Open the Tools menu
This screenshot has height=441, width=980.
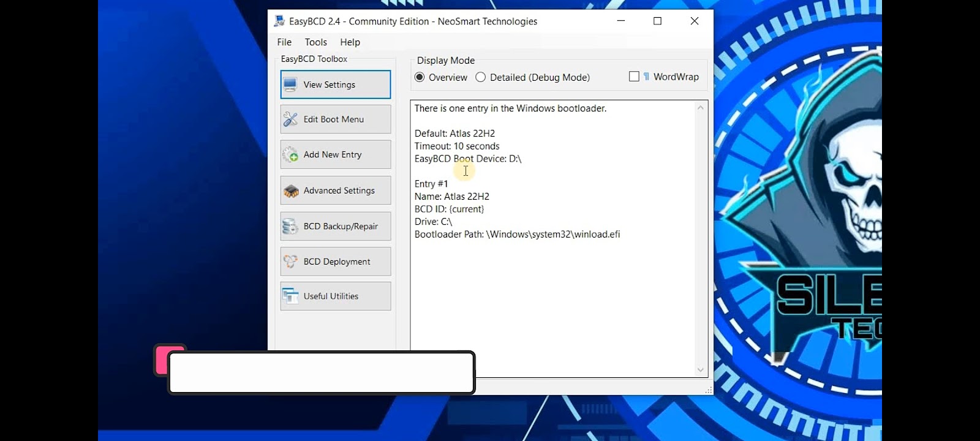[x=316, y=42]
